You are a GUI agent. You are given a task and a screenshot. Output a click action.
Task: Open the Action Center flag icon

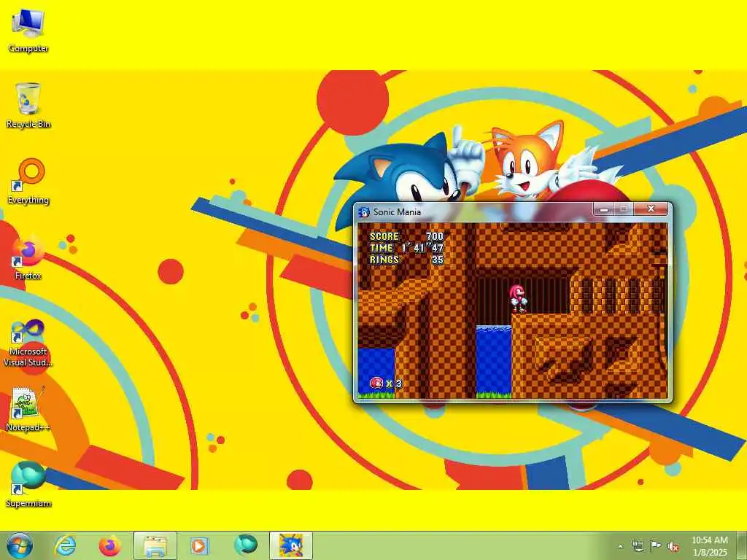(656, 546)
